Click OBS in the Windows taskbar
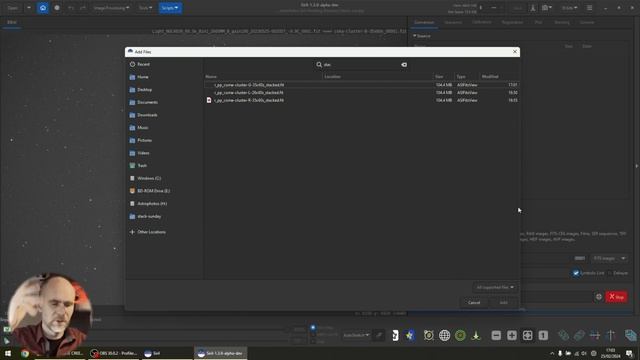640x360 pixels. [114, 353]
